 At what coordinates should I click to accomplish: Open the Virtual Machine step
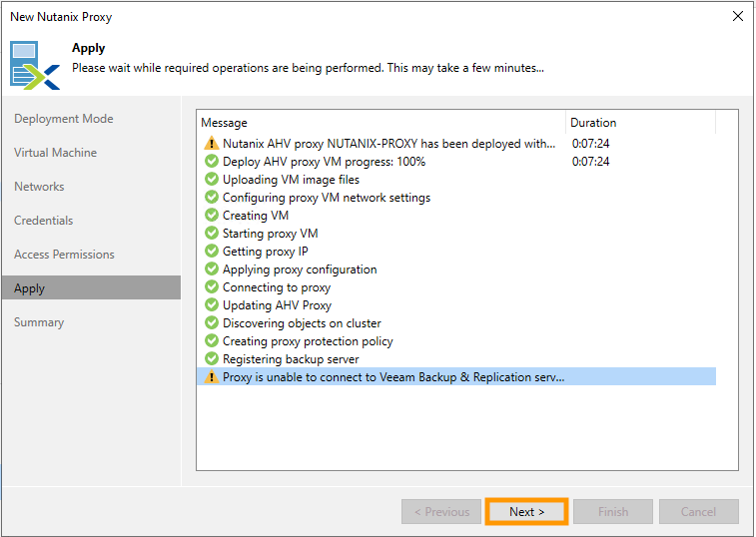pyautogui.click(x=56, y=153)
